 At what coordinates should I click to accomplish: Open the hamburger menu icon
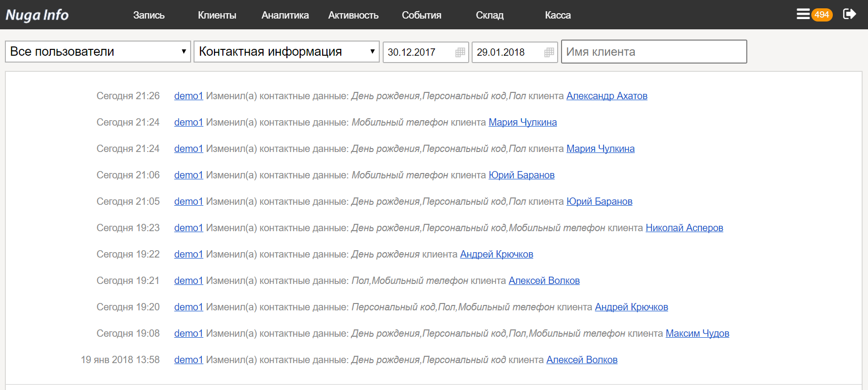(803, 14)
